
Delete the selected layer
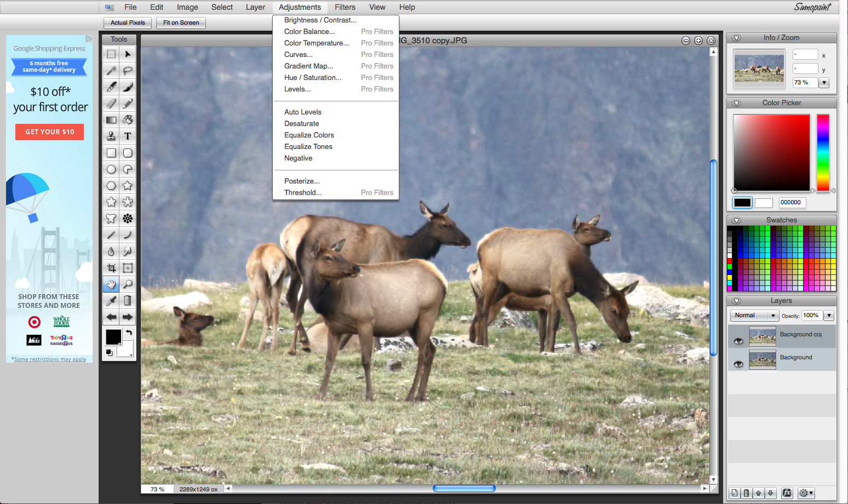click(x=746, y=493)
